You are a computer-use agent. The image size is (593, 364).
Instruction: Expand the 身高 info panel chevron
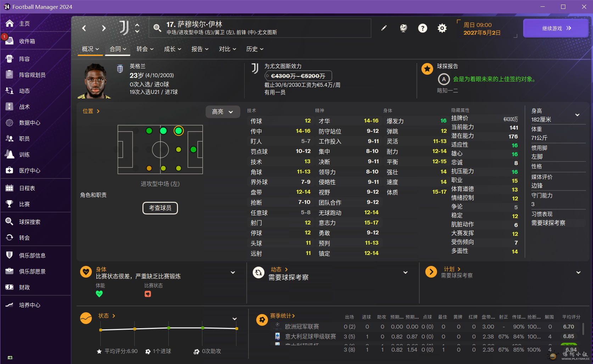click(x=577, y=115)
